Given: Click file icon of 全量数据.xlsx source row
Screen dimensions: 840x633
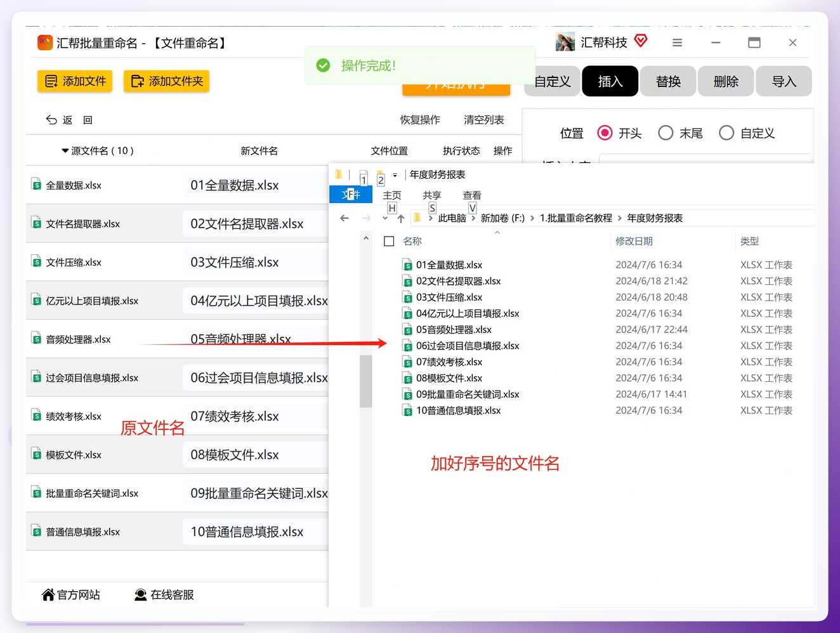Looking at the screenshot, I should point(37,185).
